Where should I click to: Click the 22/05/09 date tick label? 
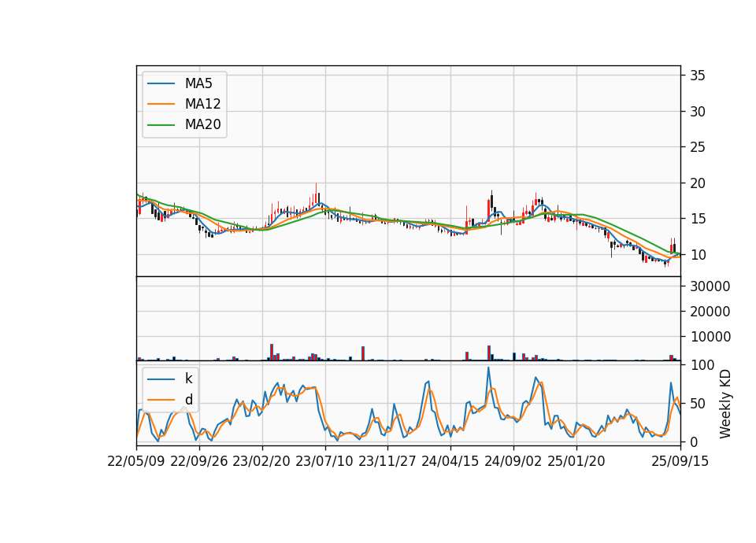(x=136, y=461)
